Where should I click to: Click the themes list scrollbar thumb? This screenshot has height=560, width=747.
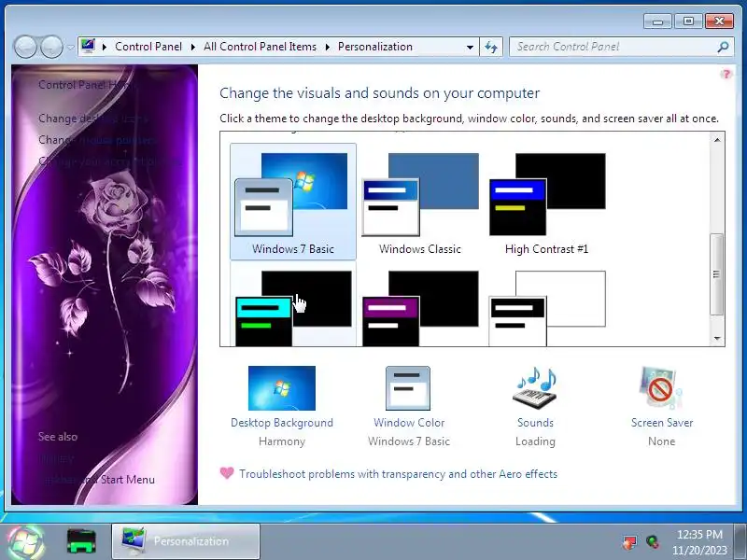pyautogui.click(x=716, y=273)
